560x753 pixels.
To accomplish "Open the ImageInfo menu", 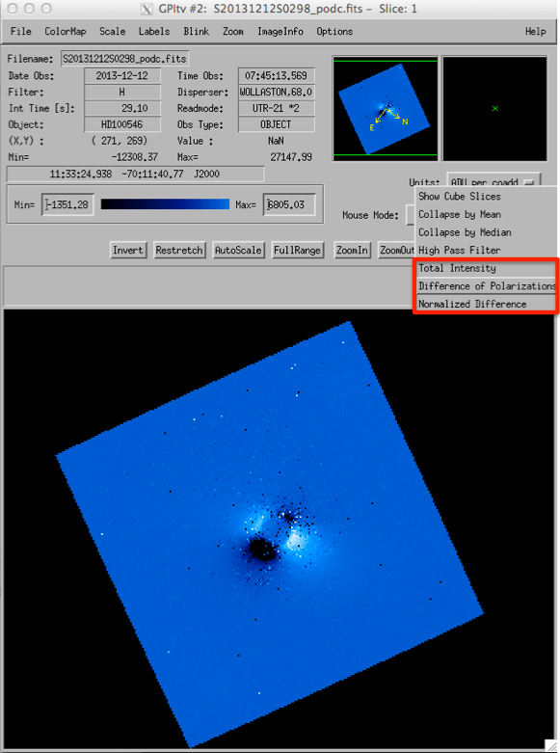I will tap(280, 31).
